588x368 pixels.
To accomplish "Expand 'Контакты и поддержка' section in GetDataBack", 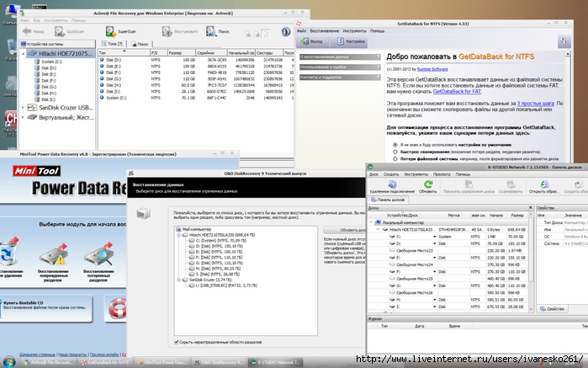I will click(340, 77).
